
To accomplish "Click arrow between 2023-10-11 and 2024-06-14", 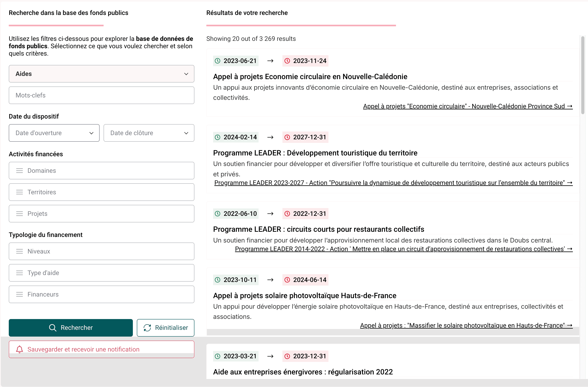I will click(270, 280).
